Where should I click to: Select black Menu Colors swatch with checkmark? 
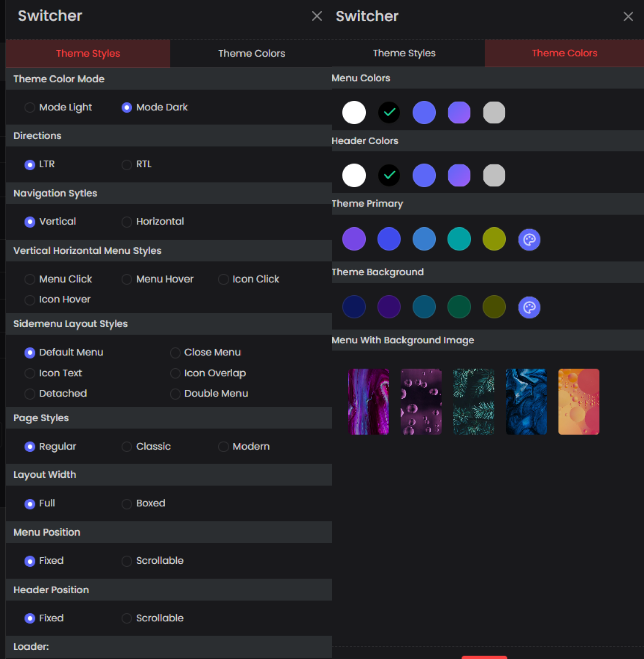pos(389,112)
